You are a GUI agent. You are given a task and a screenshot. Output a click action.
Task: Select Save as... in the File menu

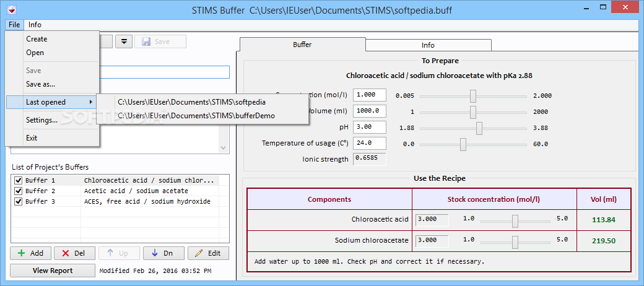[x=40, y=84]
